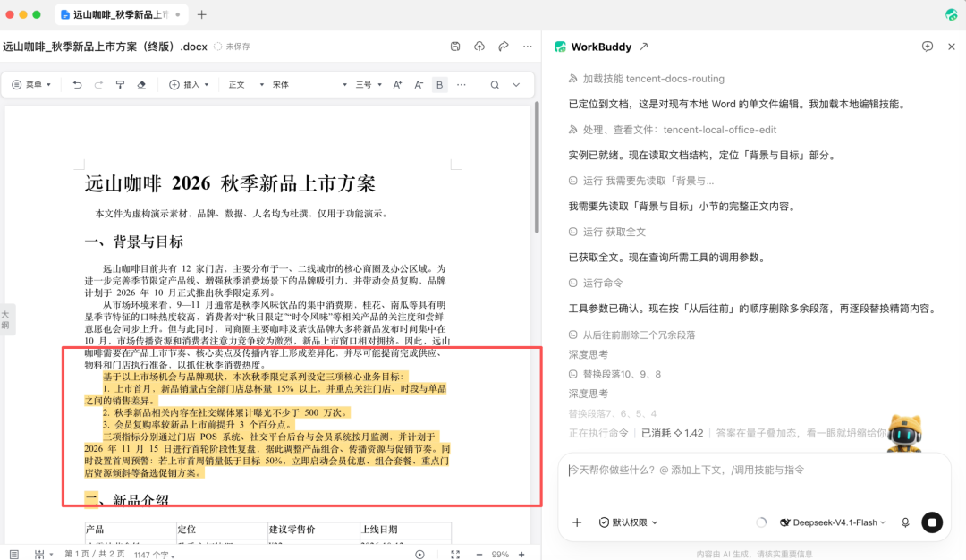Open the search magnifier in toolbar
Image resolution: width=966 pixels, height=560 pixels.
495,85
